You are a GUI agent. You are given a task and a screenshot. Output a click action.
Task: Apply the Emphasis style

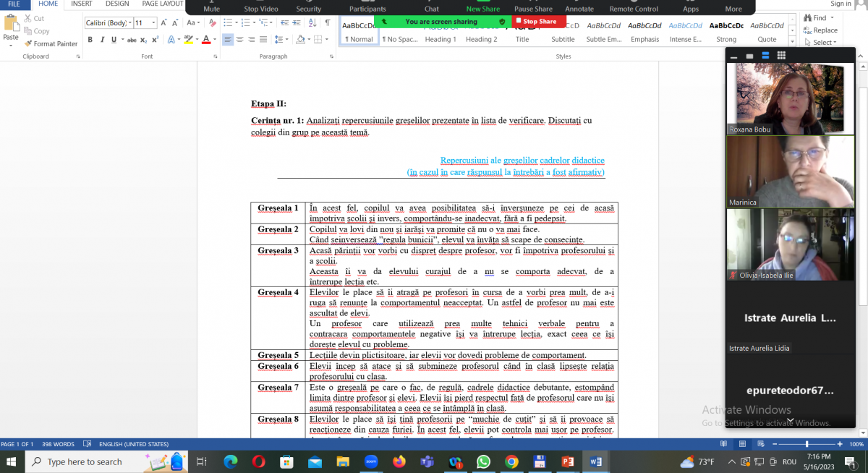(644, 32)
